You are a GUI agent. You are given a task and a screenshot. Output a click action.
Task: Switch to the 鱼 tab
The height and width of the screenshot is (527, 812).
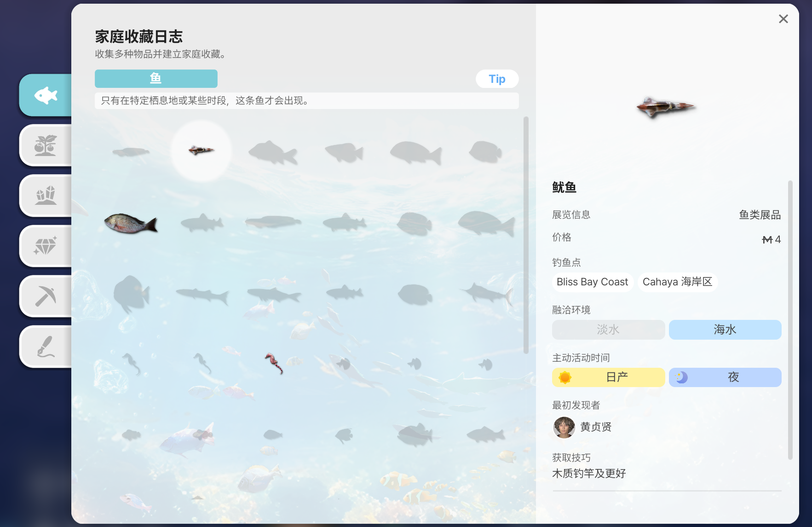[156, 79]
